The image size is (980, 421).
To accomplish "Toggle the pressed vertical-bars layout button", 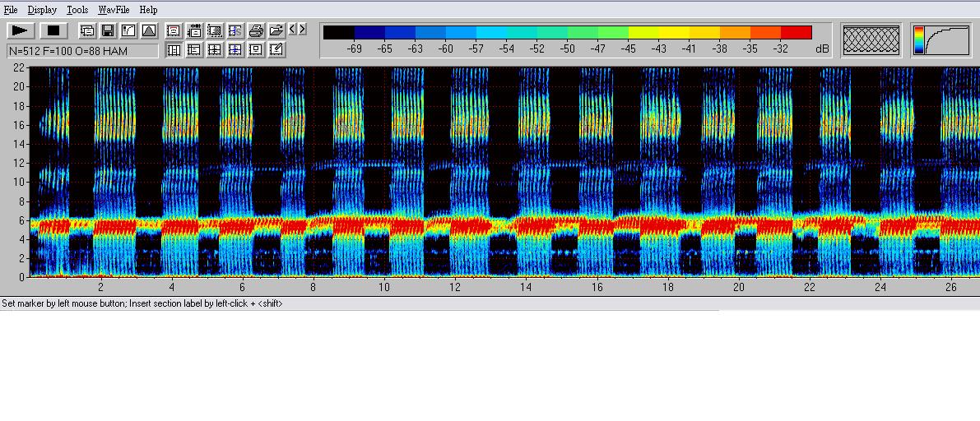I will [x=174, y=50].
